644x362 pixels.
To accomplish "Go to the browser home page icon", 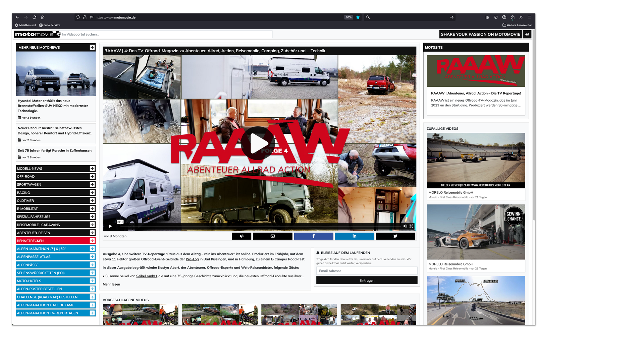I will point(43,17).
